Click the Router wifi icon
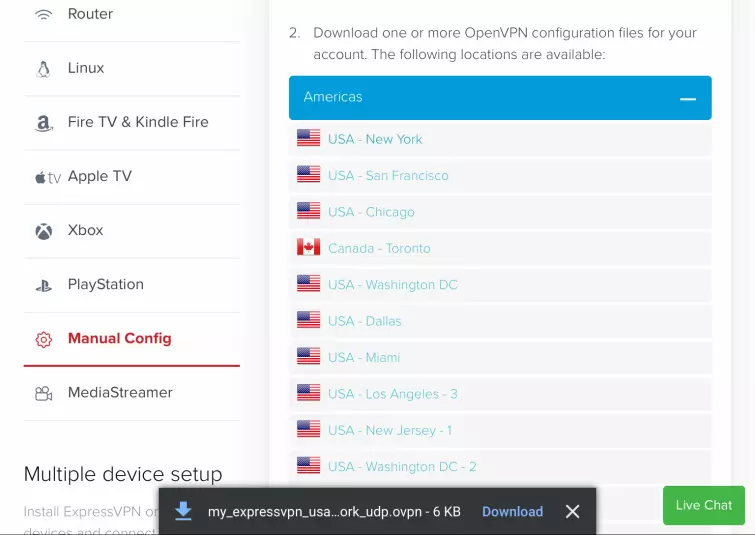This screenshot has height=535, width=755. click(43, 14)
